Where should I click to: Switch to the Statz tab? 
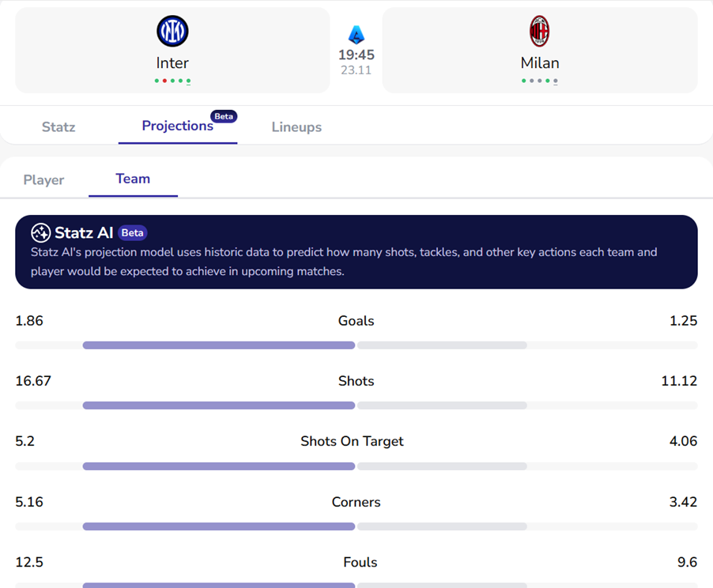tap(58, 127)
